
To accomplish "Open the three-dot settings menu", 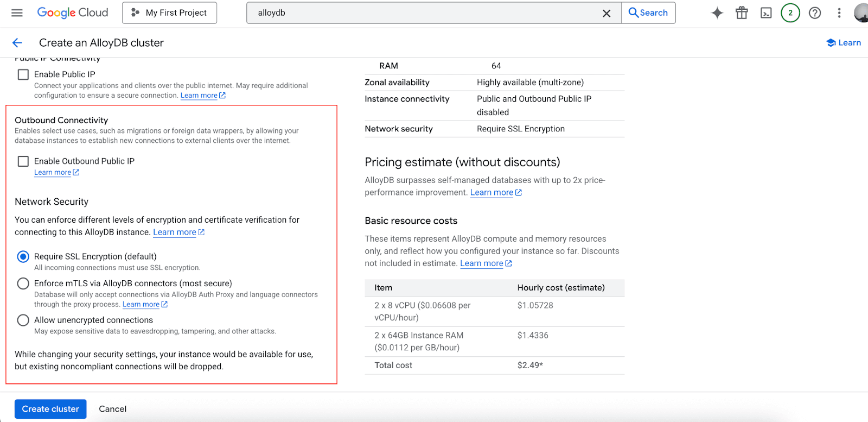I will [839, 13].
